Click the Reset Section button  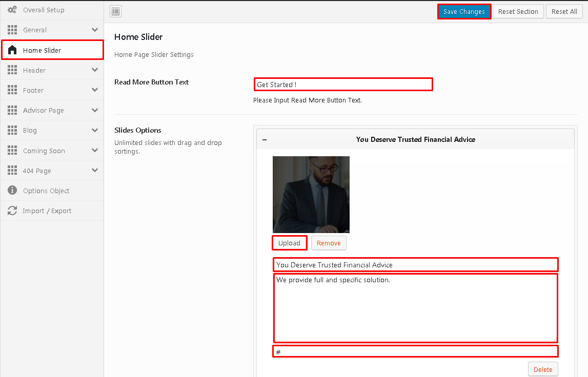(x=518, y=11)
